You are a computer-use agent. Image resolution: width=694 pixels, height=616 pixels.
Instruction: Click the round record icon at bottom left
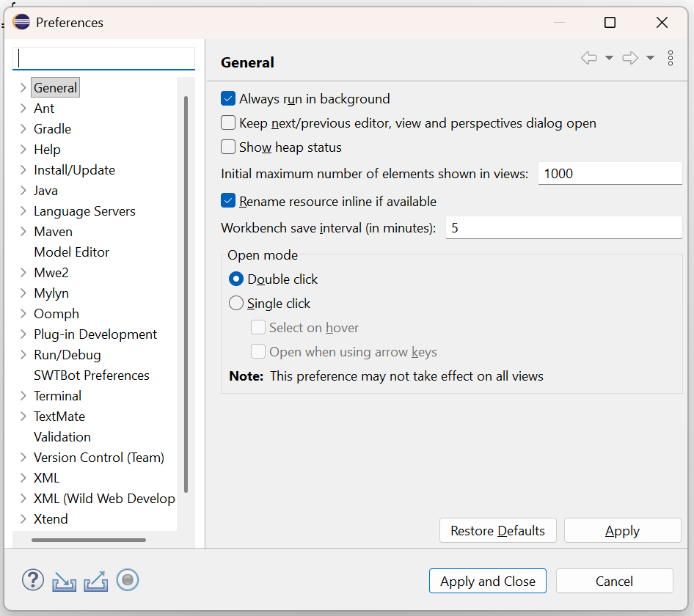click(128, 581)
